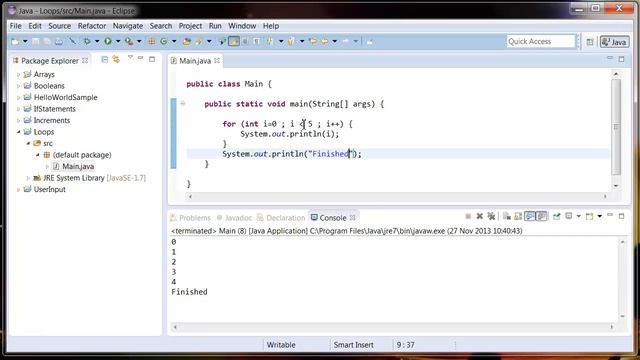The image size is (640, 360).
Task: Click the New Java Package icon
Action: click(x=151, y=41)
